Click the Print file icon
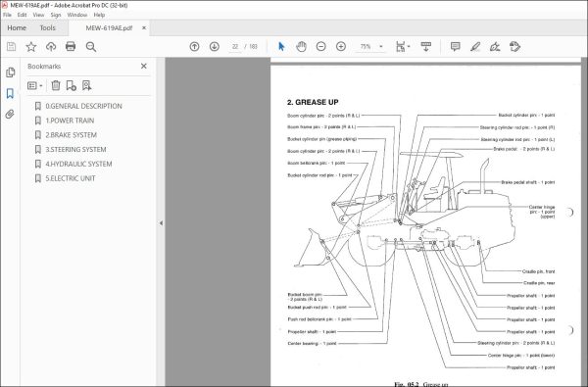Image resolution: width=588 pixels, height=387 pixels. [71, 46]
